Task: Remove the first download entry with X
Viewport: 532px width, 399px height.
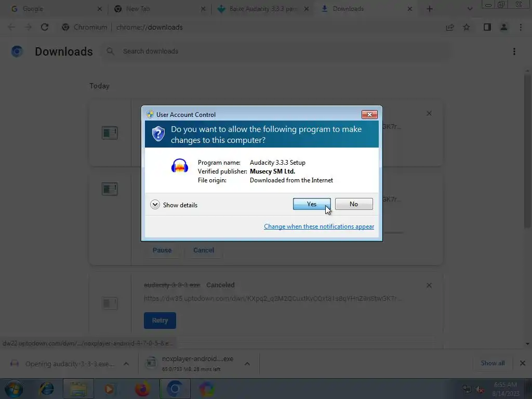Action: pos(429,113)
